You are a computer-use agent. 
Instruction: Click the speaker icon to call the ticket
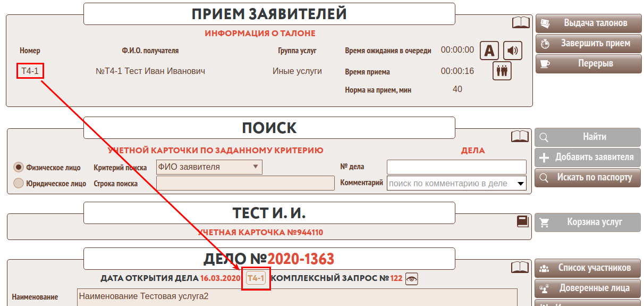pos(513,51)
